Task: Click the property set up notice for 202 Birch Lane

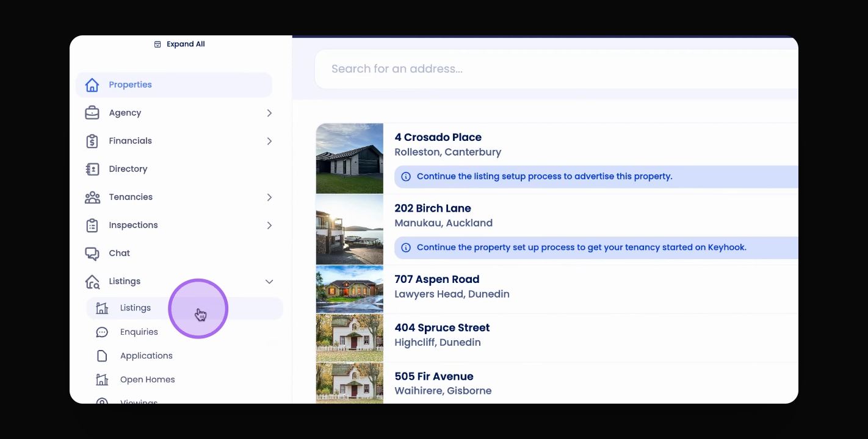Action: click(596, 248)
